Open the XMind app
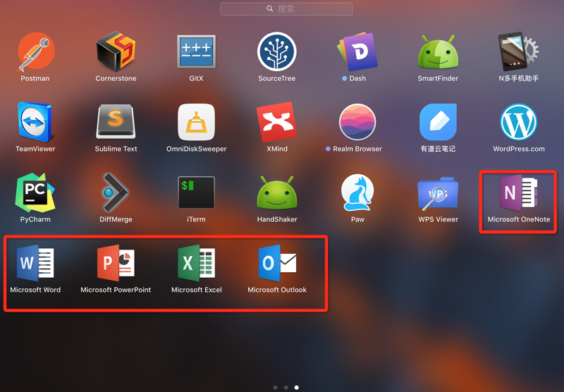The image size is (564, 392). coord(277,122)
